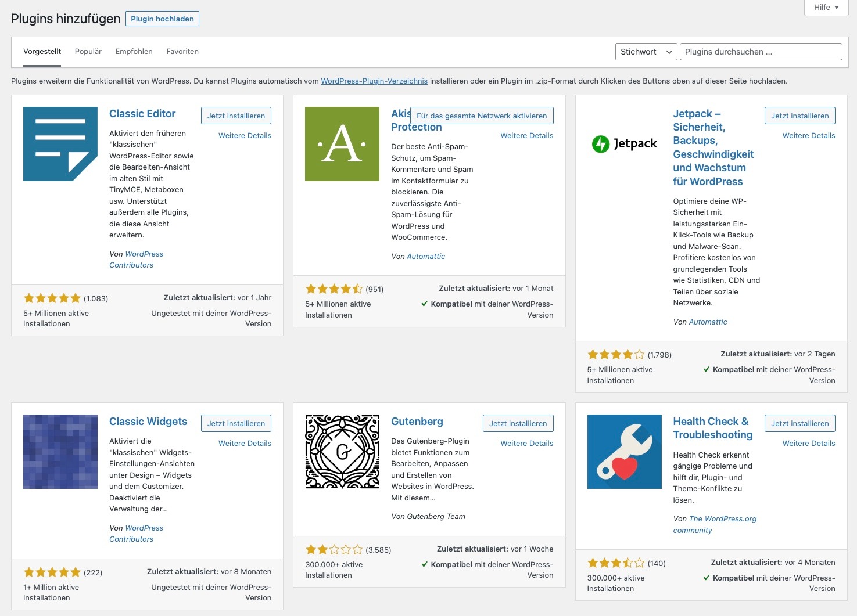Click the Akismet star rating
The width and height of the screenshot is (857, 616).
tap(334, 289)
